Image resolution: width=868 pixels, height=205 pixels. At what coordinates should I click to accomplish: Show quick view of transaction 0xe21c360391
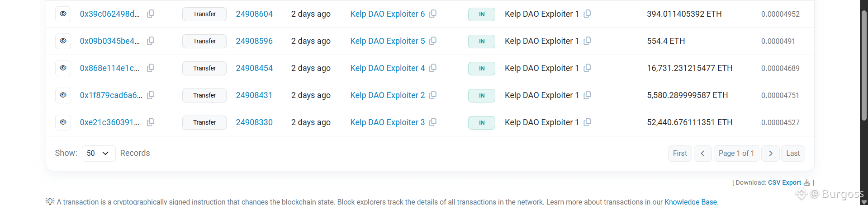point(63,122)
